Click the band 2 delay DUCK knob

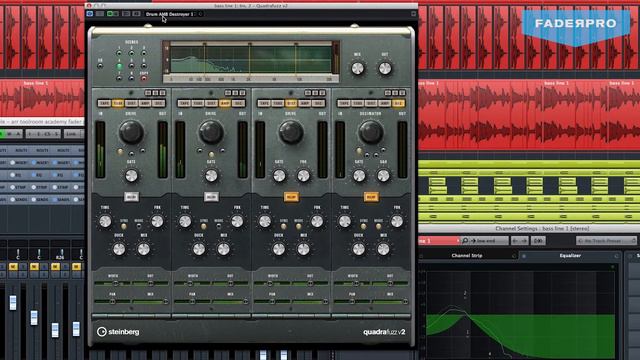tap(199, 249)
